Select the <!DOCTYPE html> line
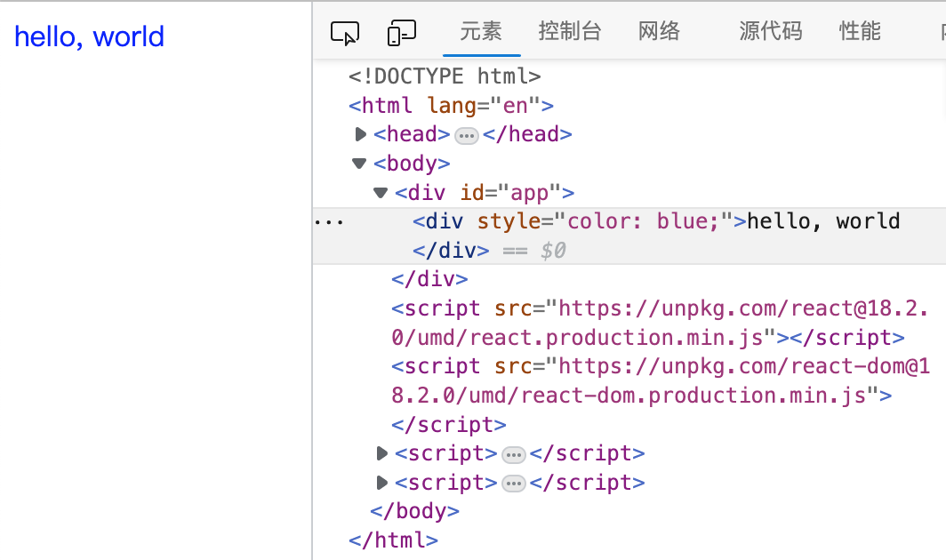The width and height of the screenshot is (946, 560). tap(445, 76)
